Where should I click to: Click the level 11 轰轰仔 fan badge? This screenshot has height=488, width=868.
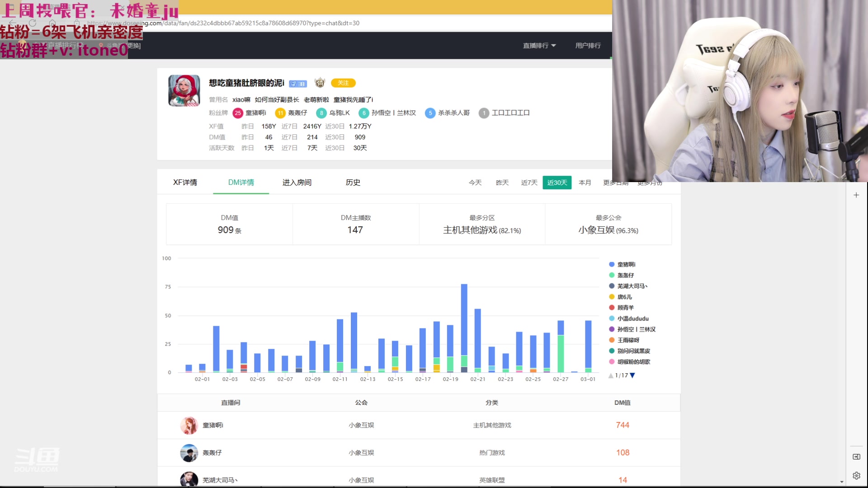[x=280, y=113]
